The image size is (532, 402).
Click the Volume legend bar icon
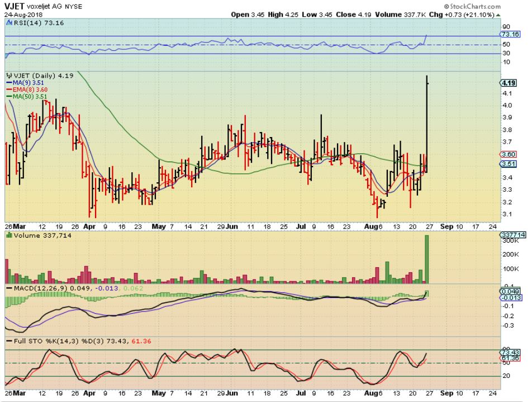coord(8,237)
